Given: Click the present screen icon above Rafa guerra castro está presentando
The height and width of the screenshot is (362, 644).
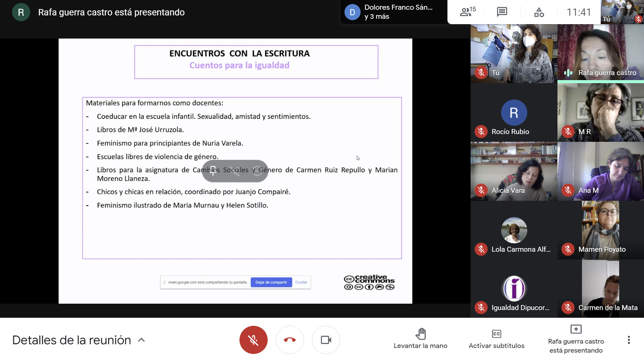Looking at the screenshot, I should point(576,329).
